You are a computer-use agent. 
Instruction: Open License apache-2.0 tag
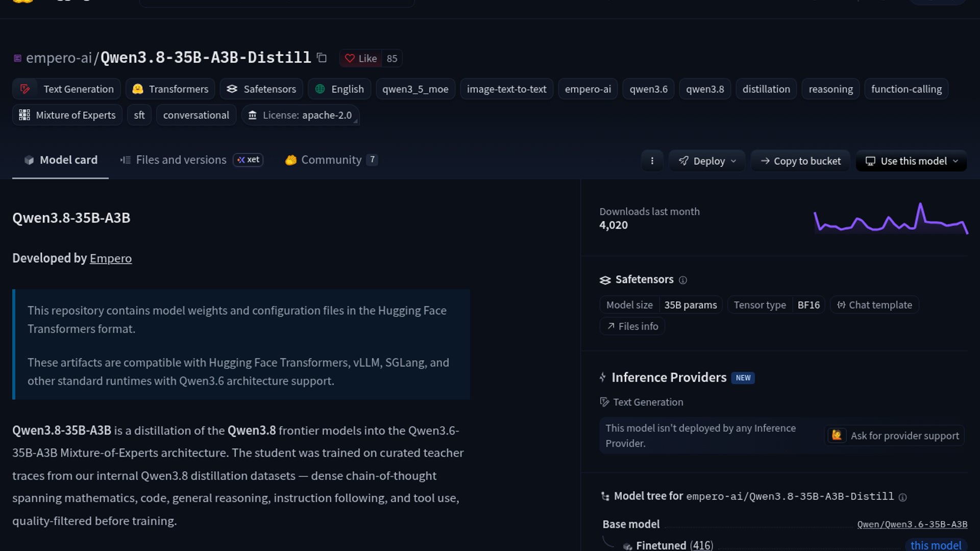300,115
